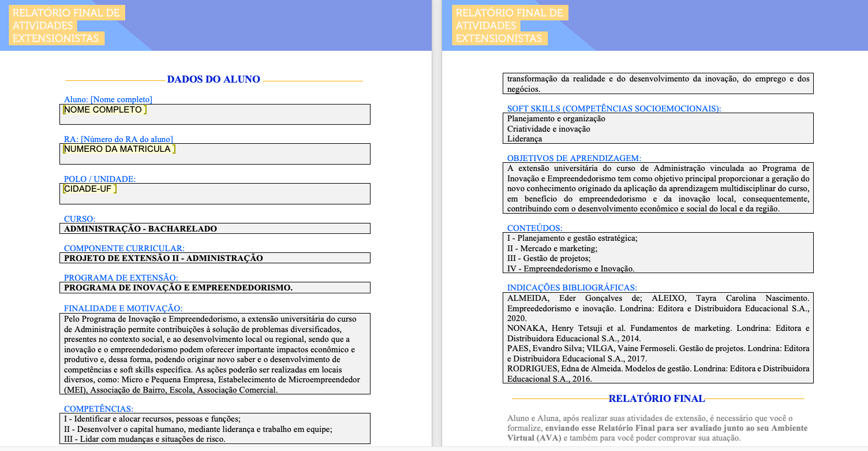Click the PROJETO DE EXTENSÃO II text box
868x451 pixels.
214,258
